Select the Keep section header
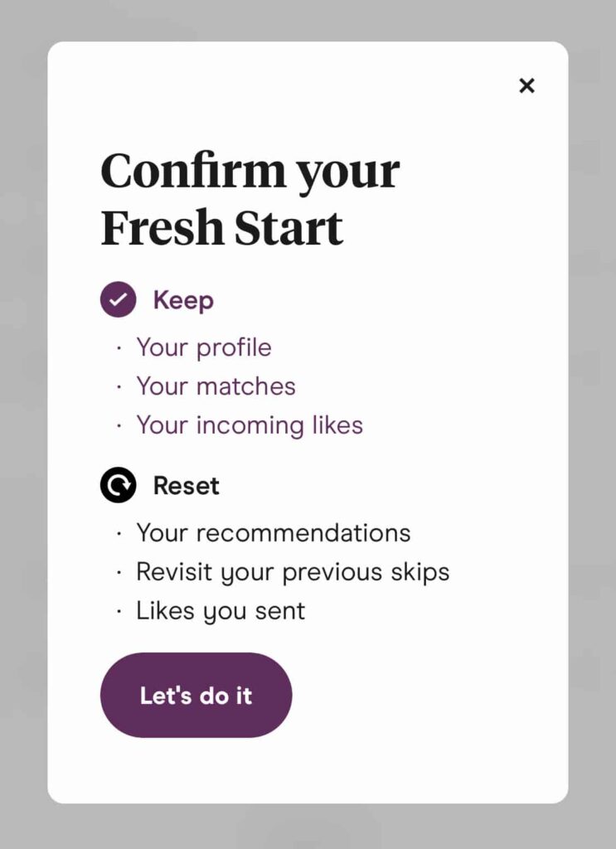The image size is (616, 849). (x=183, y=299)
